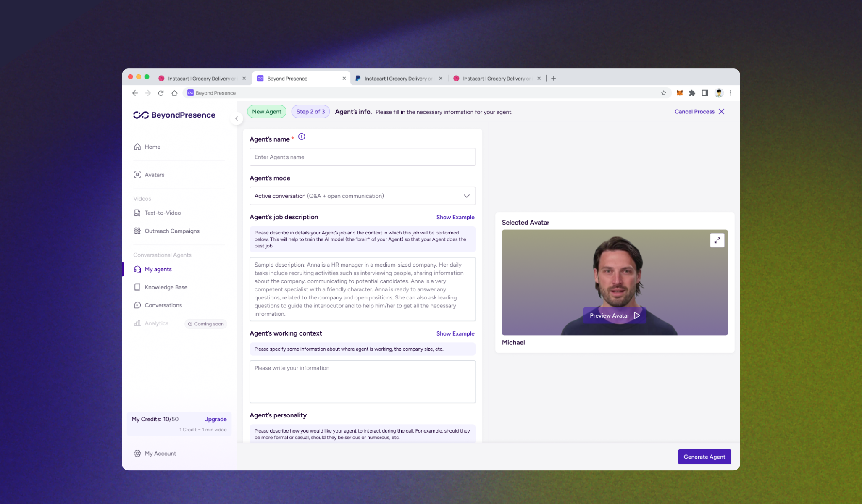
Task: Collapse the sidebar with chevron button
Action: [237, 118]
